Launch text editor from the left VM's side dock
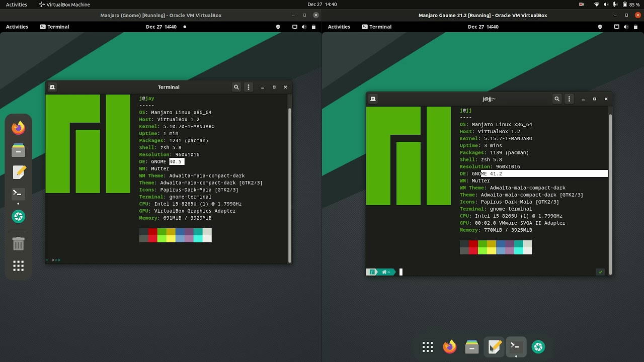644x362 pixels. click(x=19, y=172)
